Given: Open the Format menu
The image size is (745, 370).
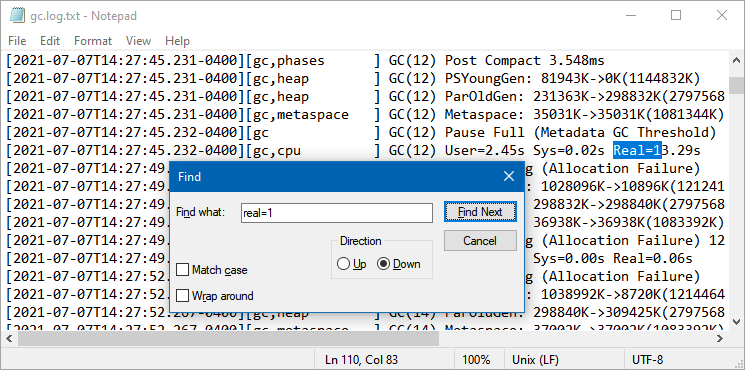Looking at the screenshot, I should coord(93,41).
